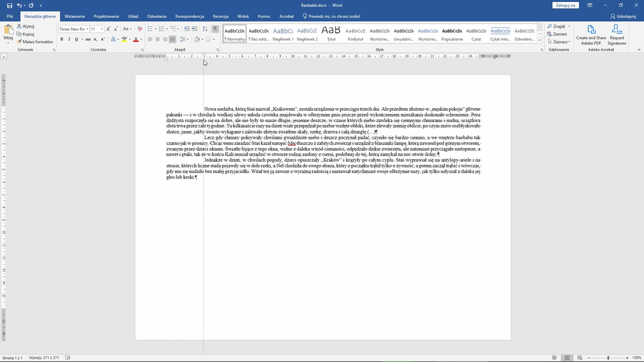Apply the Nagłówek 1 style thumbnail
The width and height of the screenshot is (644, 362).
(x=283, y=34)
